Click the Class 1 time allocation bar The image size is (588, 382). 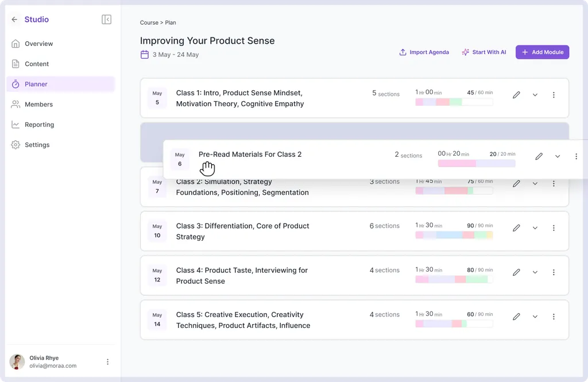click(454, 102)
